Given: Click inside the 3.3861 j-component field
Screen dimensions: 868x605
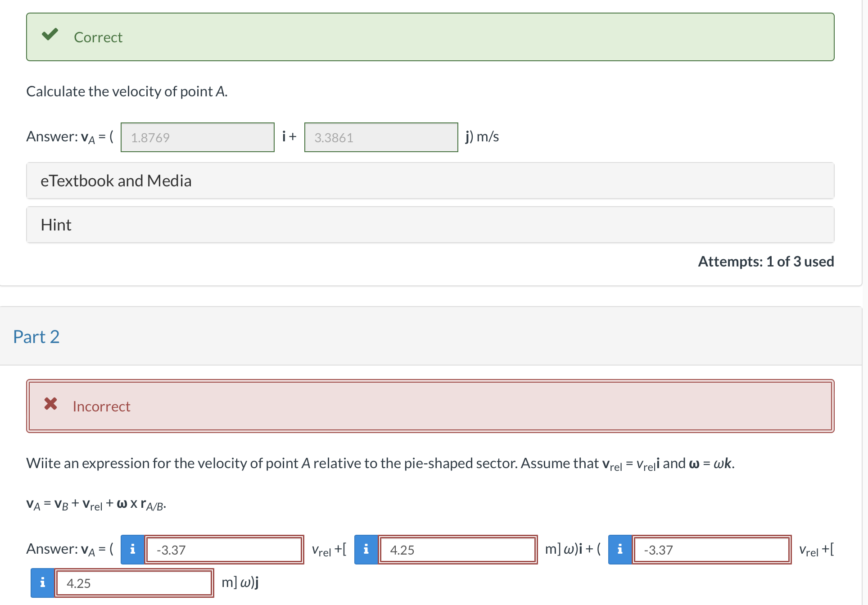Looking at the screenshot, I should coord(381,137).
